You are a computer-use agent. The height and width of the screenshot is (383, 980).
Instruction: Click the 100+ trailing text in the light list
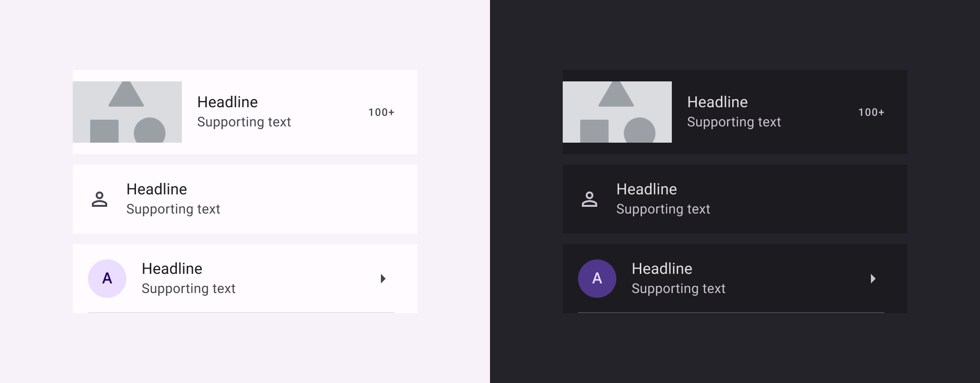[381, 113]
